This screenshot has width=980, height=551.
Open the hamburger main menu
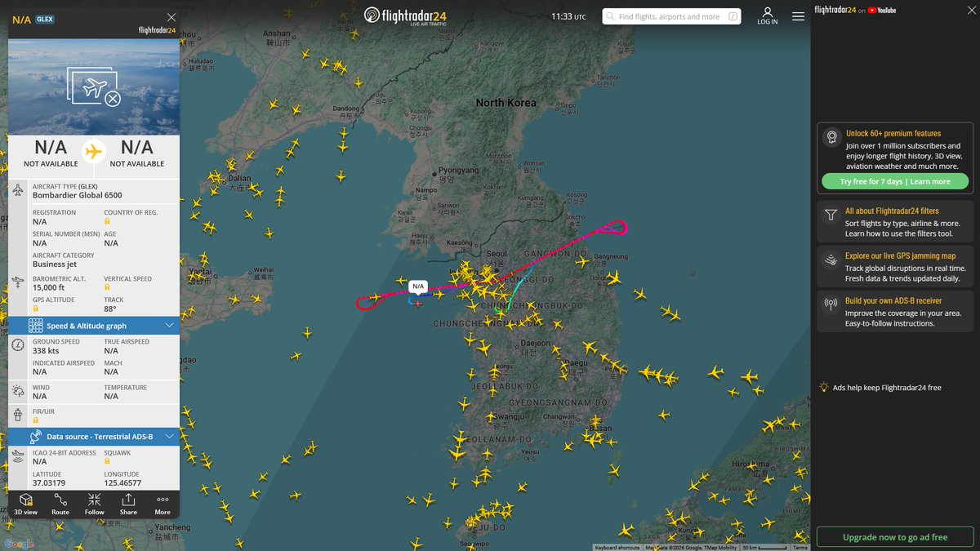pos(798,16)
